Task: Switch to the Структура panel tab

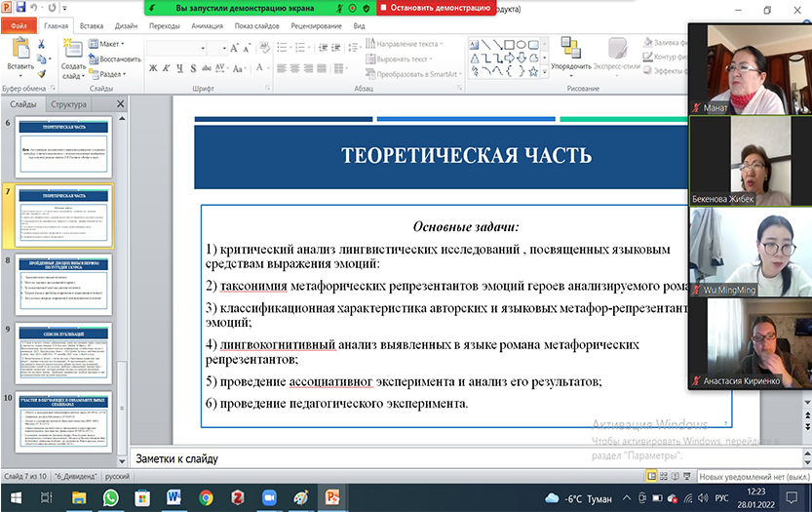Action: pyautogui.click(x=70, y=104)
